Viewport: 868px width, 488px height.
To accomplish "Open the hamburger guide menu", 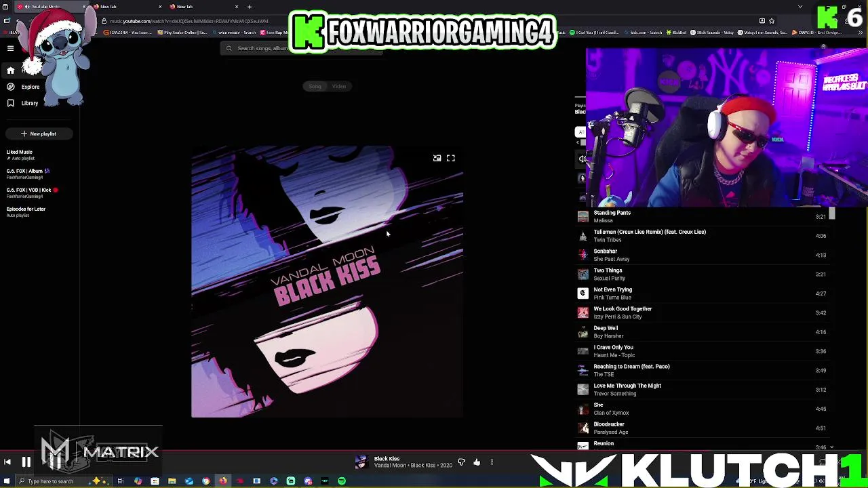I will pos(10,48).
